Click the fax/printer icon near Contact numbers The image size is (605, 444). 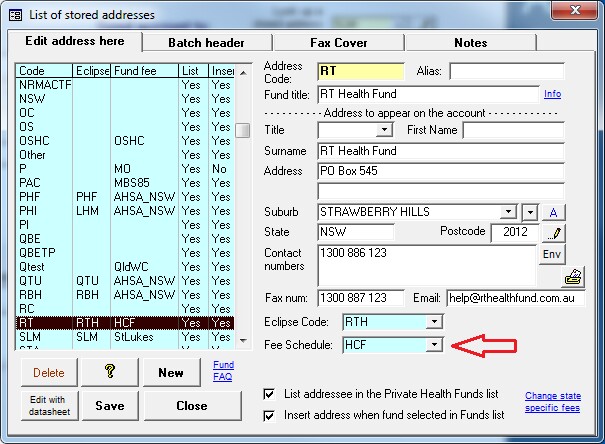pyautogui.click(x=573, y=277)
